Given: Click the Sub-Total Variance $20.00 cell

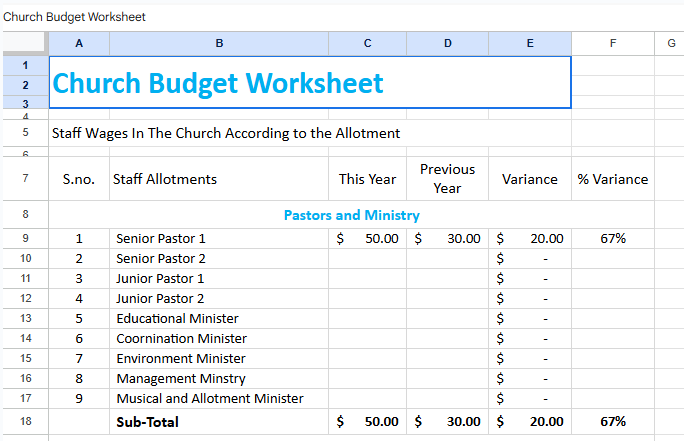Looking at the screenshot, I should pos(530,422).
